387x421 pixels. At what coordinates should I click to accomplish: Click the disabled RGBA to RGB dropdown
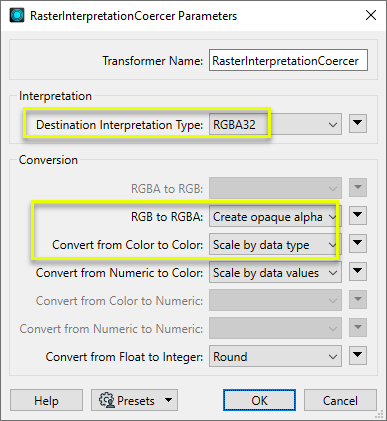(275, 188)
